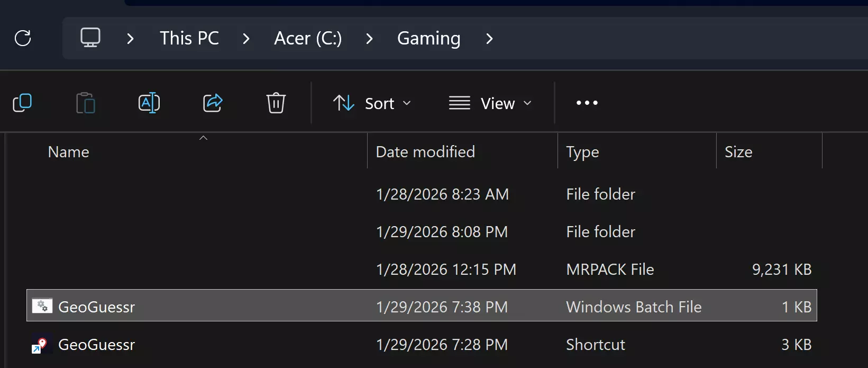Go to Acer (C:) breadcrumb

click(x=308, y=38)
